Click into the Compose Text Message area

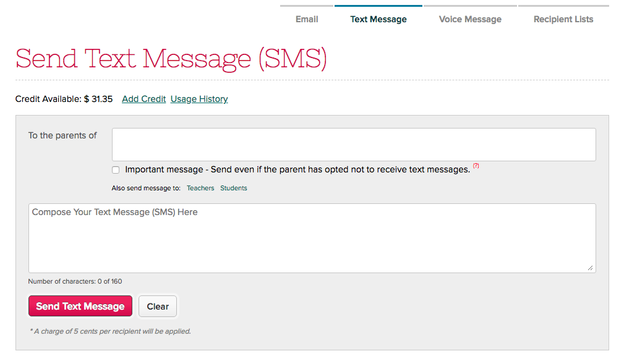tap(312, 239)
